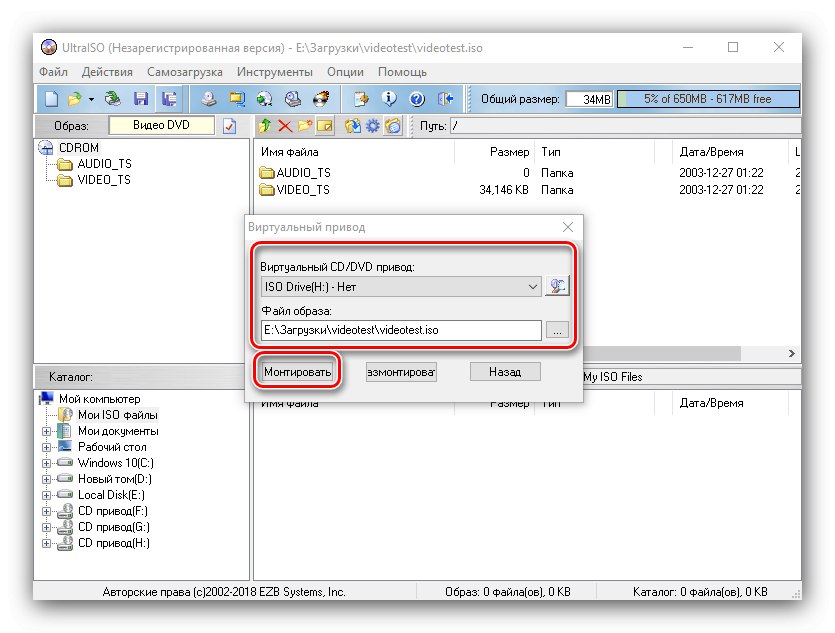Expand CD привод(G:) tree node
The height and width of the screenshot is (633, 835).
point(46,527)
